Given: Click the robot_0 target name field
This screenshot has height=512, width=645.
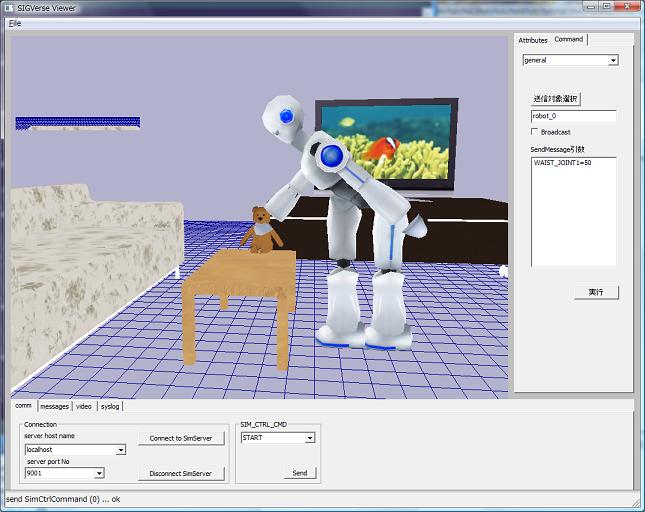Looking at the screenshot, I should (x=572, y=116).
